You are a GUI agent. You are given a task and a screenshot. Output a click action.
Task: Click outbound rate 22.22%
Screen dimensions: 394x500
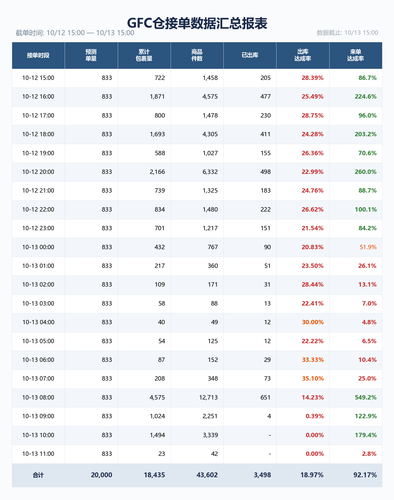pos(312,341)
